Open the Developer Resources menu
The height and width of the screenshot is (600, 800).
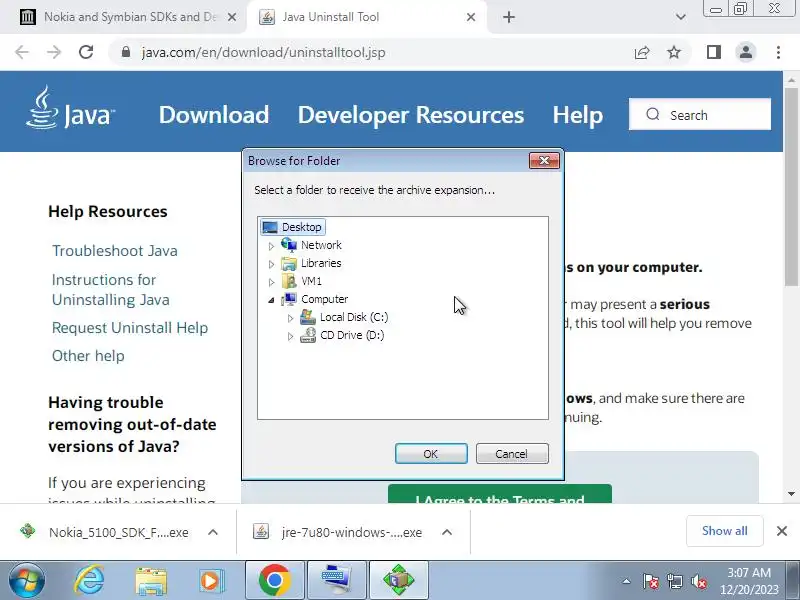click(x=411, y=115)
